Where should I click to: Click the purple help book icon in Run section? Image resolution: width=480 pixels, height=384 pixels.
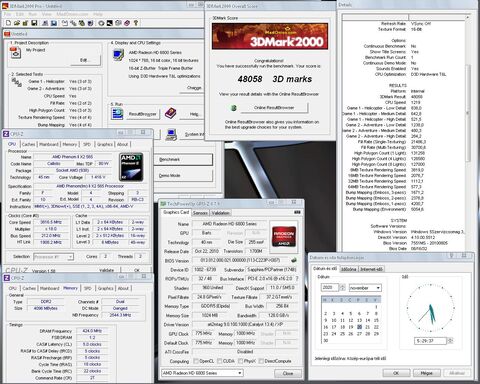pos(170,113)
